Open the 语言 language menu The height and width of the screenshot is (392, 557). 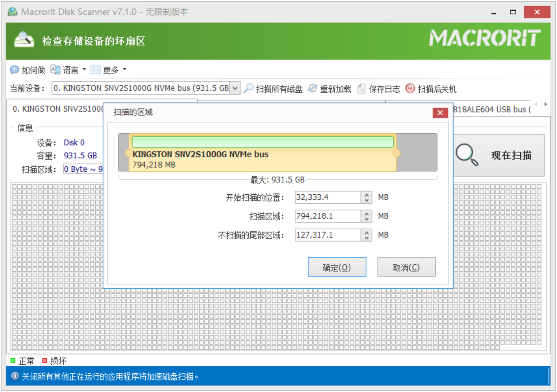pos(68,70)
